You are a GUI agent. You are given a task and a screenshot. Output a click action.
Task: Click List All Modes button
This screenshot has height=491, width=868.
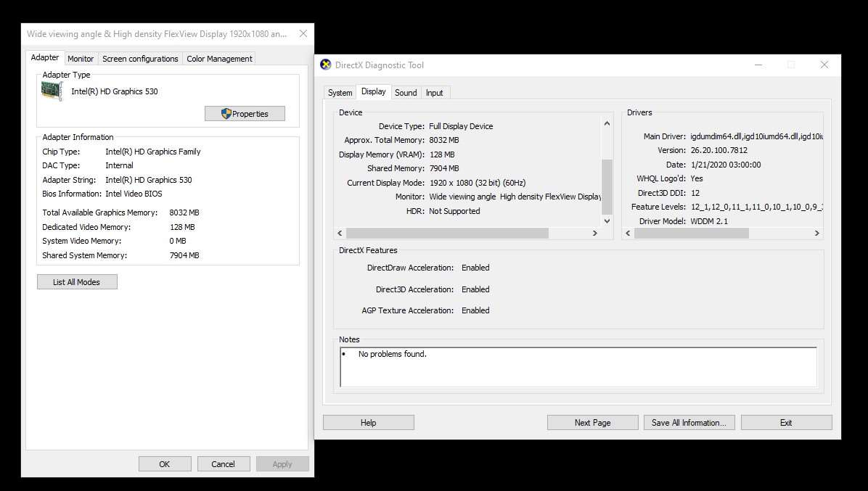coord(77,282)
